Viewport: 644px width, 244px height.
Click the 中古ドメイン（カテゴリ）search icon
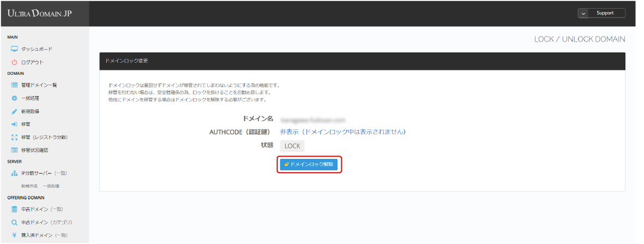[x=15, y=222]
